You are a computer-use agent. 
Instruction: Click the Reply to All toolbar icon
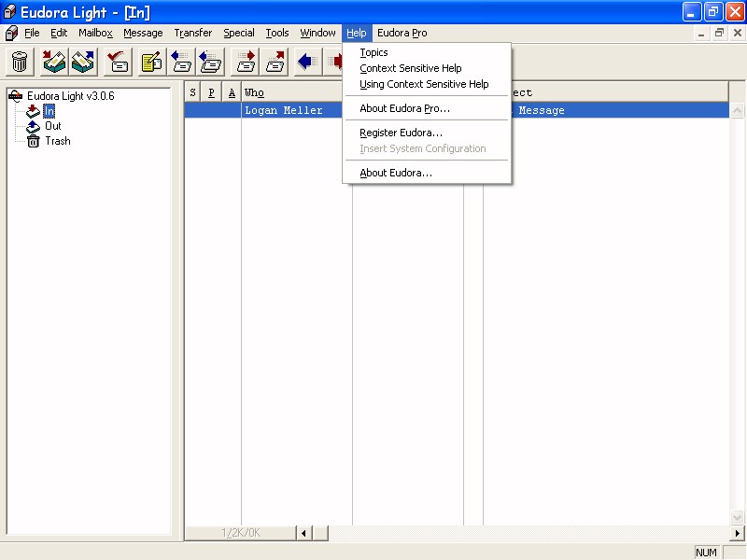(x=210, y=62)
